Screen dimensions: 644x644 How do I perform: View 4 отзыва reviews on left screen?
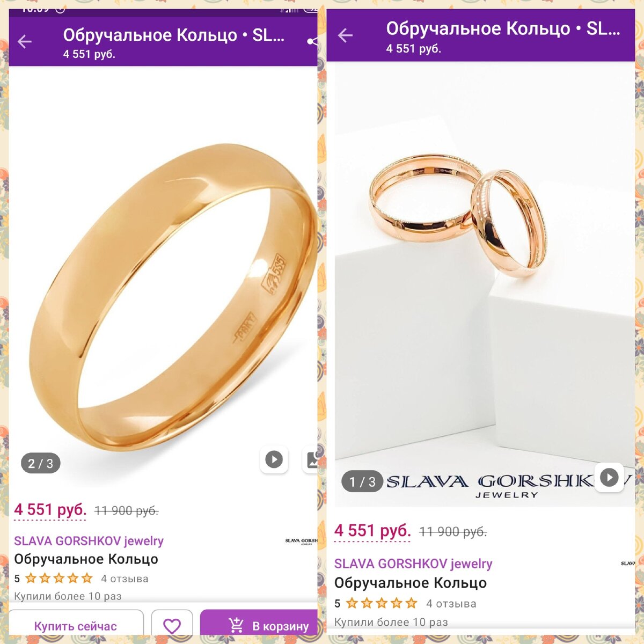(125, 579)
